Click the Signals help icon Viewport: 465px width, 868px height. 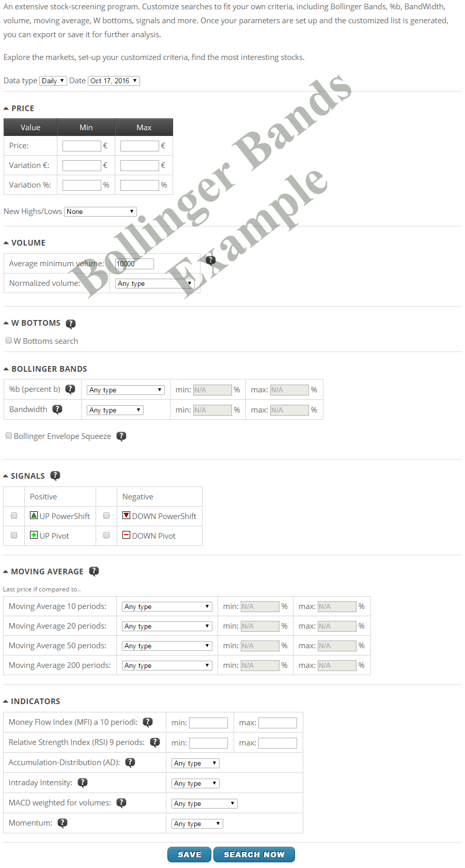click(x=55, y=476)
